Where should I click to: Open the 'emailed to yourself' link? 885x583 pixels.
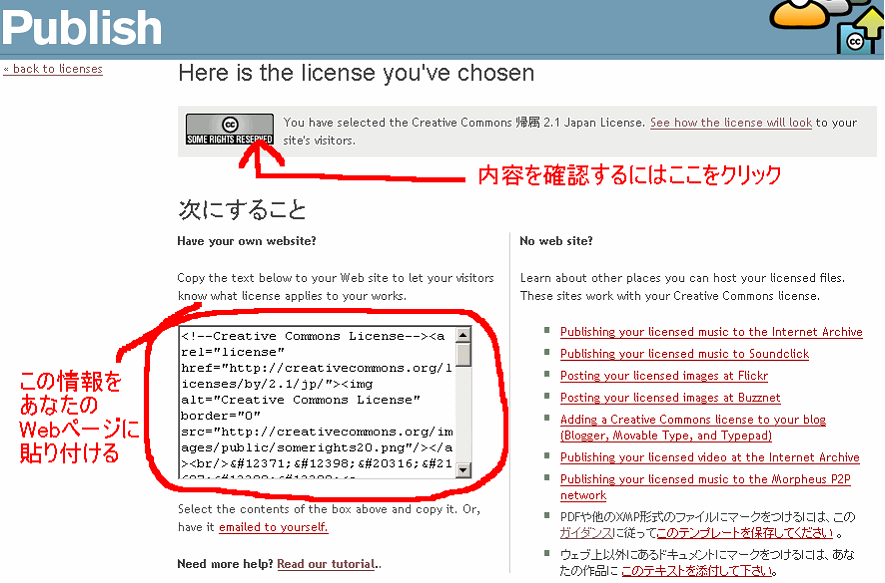273,527
